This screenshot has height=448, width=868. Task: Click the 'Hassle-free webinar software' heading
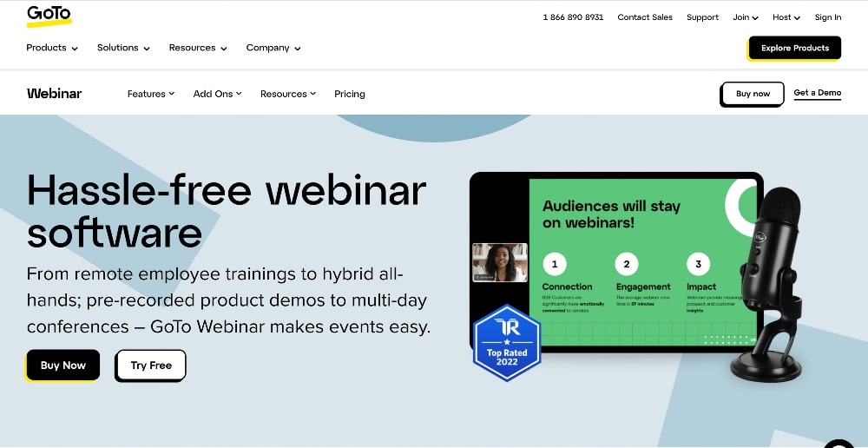pyautogui.click(x=227, y=211)
